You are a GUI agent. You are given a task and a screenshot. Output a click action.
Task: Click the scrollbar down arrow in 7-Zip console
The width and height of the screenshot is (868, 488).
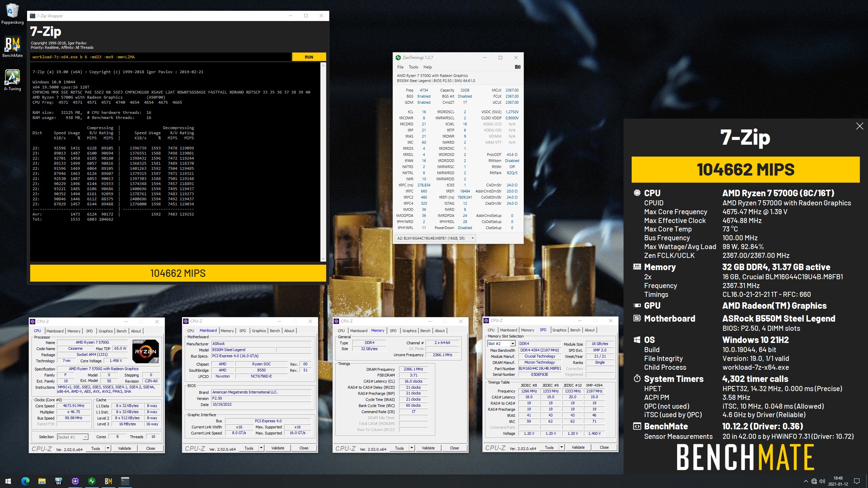323,259
